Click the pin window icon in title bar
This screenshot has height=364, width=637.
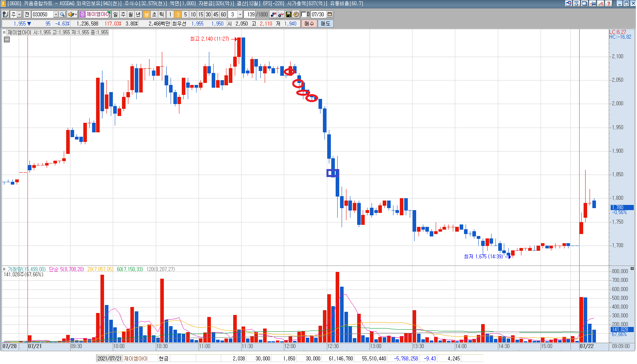pyautogui.click(x=593, y=3)
